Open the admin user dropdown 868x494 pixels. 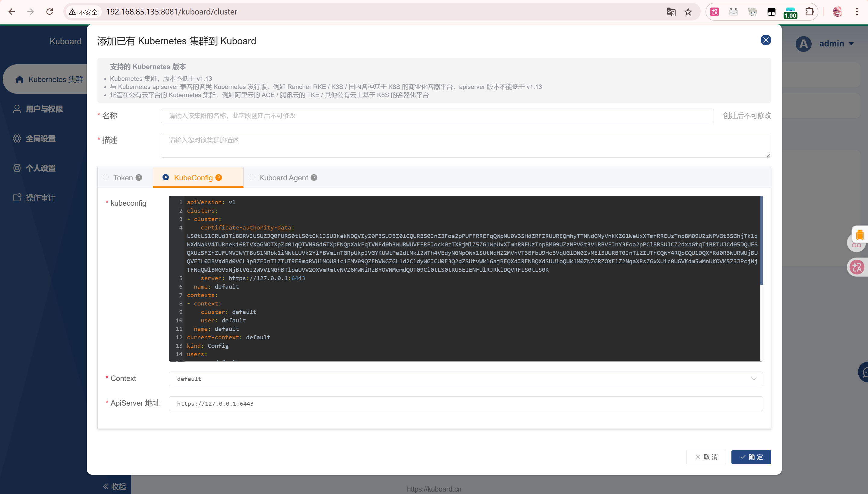click(x=836, y=44)
